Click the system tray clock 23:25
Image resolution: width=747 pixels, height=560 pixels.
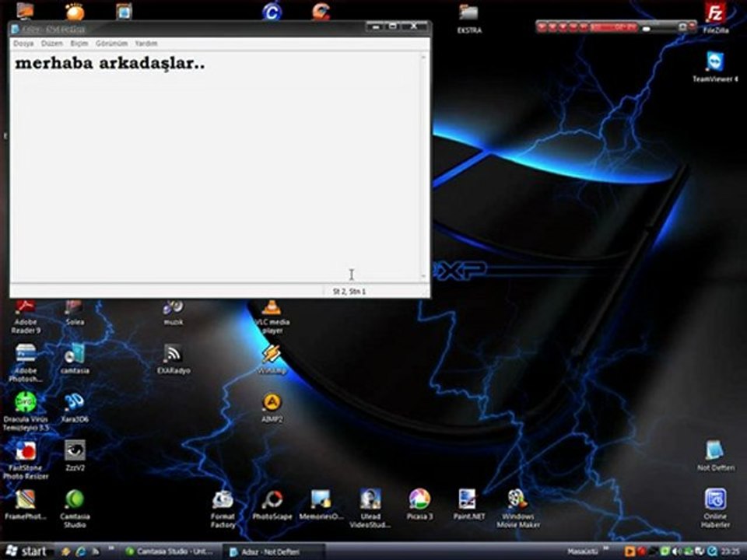click(x=731, y=551)
